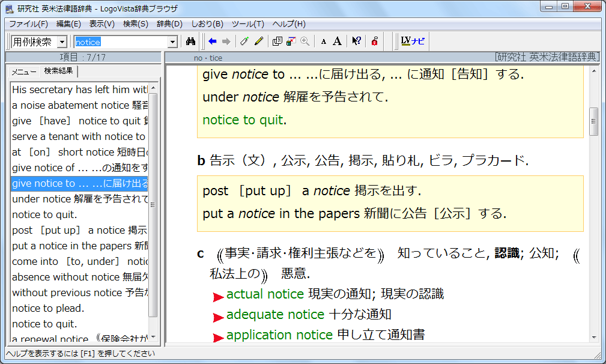Screen dimensions: 606x364
Task: Increase text size with large A
Action: (x=337, y=41)
